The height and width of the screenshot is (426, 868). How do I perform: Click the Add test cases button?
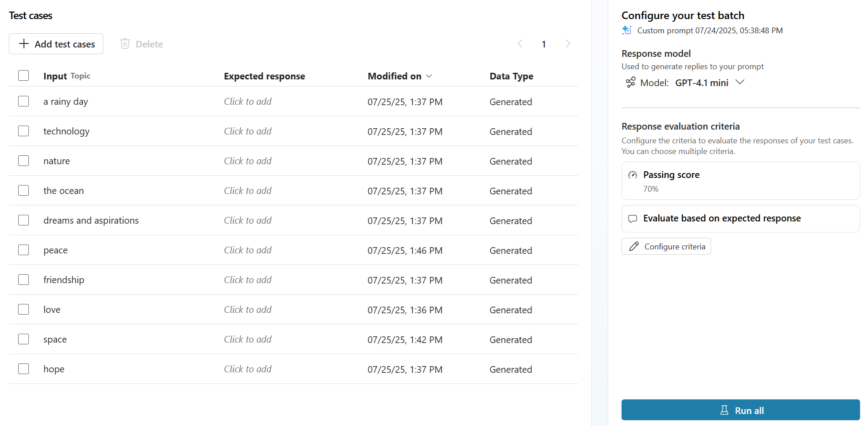(56, 43)
